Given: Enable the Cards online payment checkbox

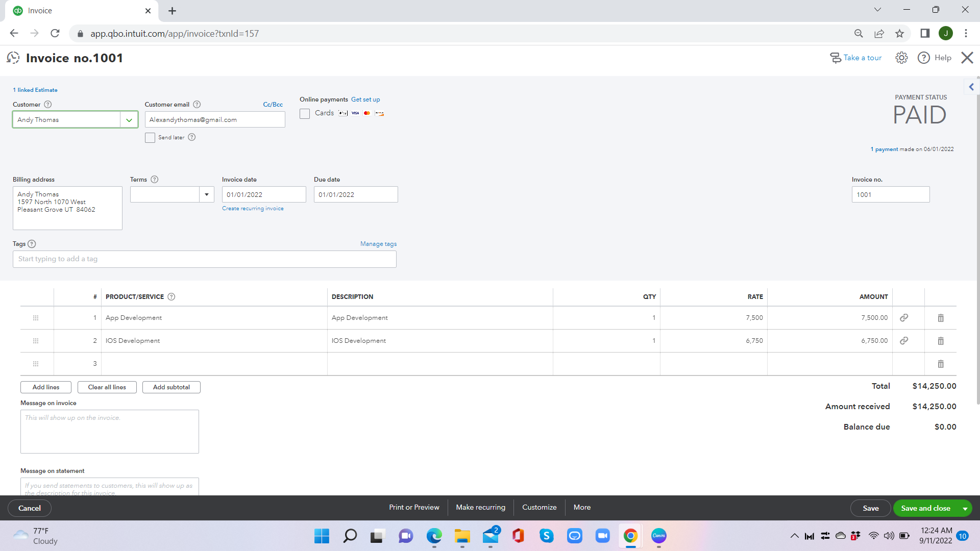Looking at the screenshot, I should (x=305, y=114).
